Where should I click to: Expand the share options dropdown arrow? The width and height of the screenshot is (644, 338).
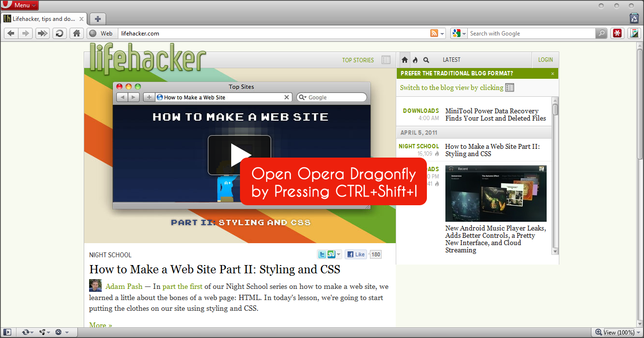tap(339, 254)
